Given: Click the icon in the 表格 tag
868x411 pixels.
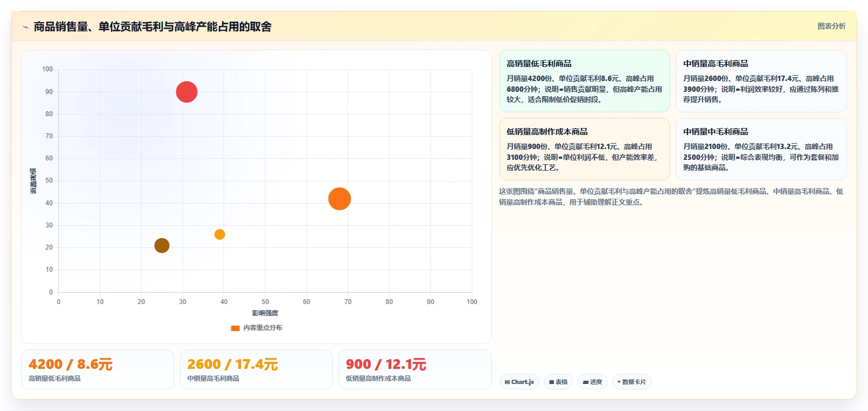Looking at the screenshot, I should 551,382.
